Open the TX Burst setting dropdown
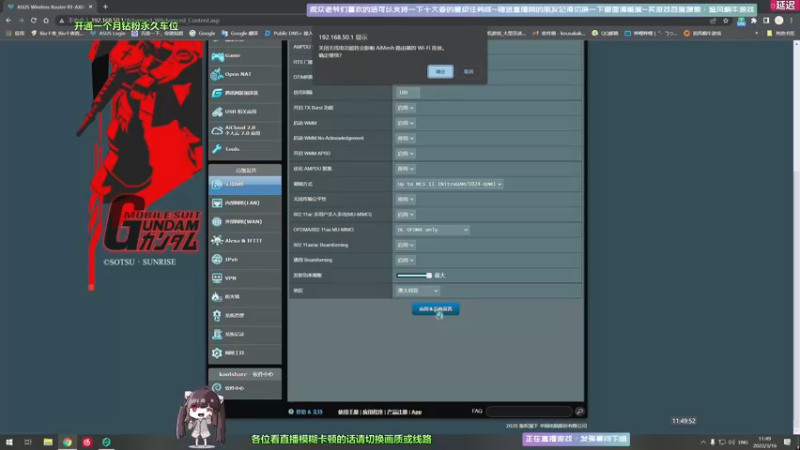The height and width of the screenshot is (450, 800). point(405,108)
